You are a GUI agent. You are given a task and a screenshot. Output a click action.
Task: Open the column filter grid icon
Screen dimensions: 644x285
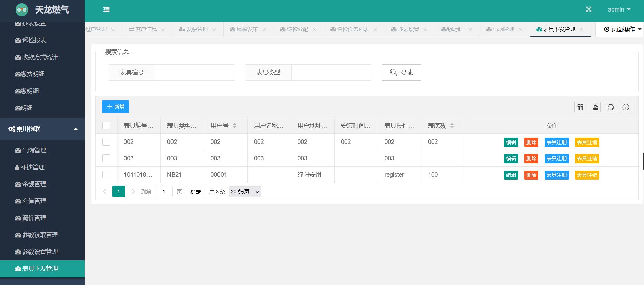[x=580, y=107]
